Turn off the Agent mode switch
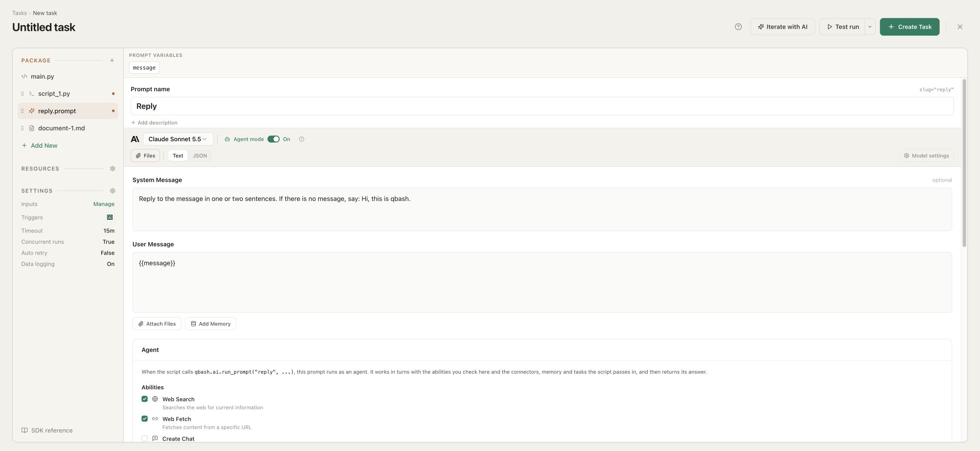This screenshot has width=980, height=451. (274, 139)
